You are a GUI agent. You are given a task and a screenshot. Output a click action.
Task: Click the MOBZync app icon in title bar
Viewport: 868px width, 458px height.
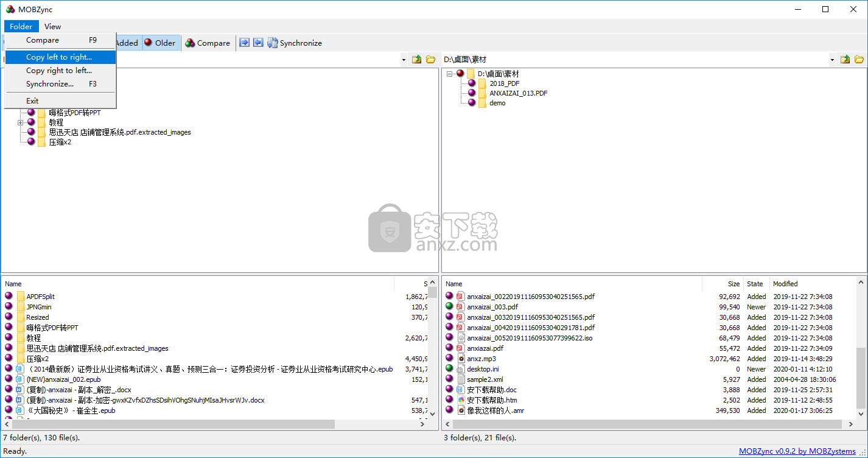(10, 9)
